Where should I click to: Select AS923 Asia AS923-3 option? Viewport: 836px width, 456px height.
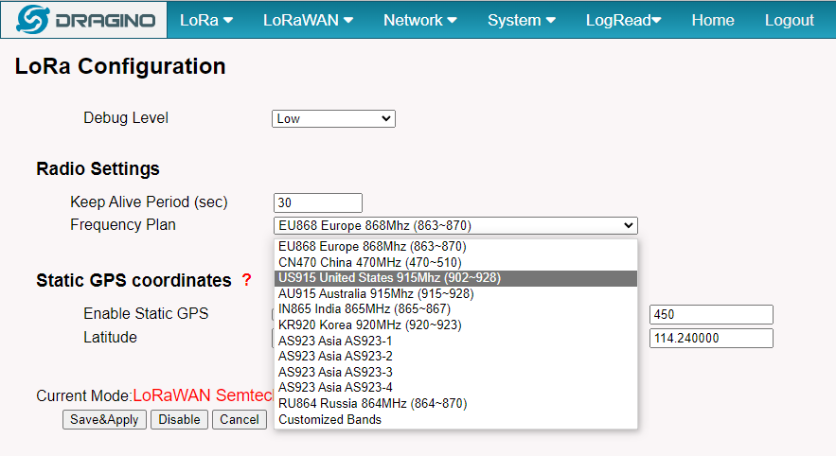click(x=455, y=372)
